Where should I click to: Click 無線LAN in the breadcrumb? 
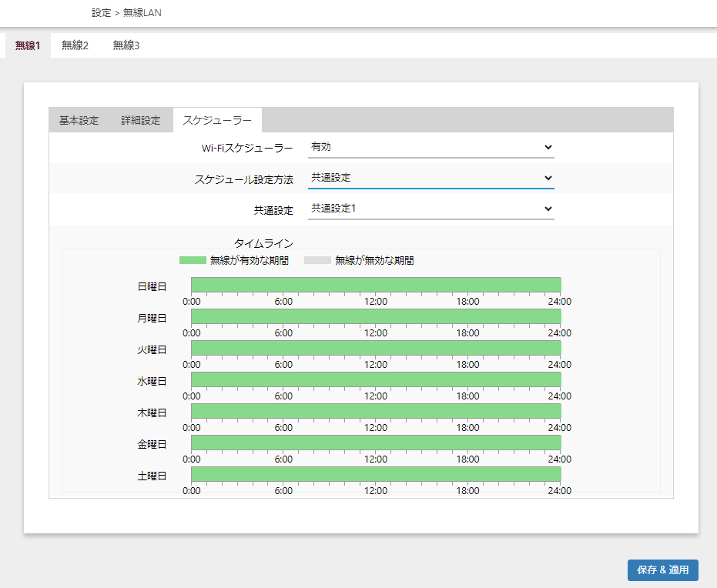tap(142, 13)
